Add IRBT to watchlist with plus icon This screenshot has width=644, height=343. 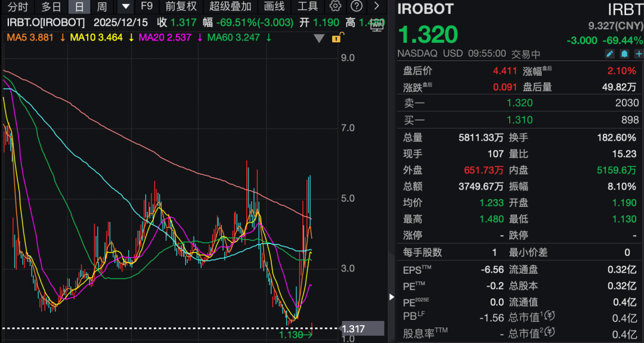(x=639, y=54)
